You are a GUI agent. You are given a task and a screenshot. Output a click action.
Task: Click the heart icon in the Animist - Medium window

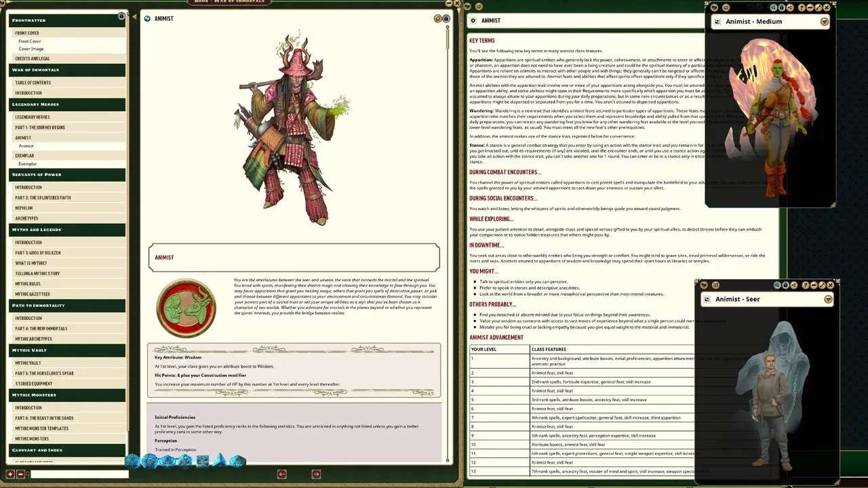715,7
